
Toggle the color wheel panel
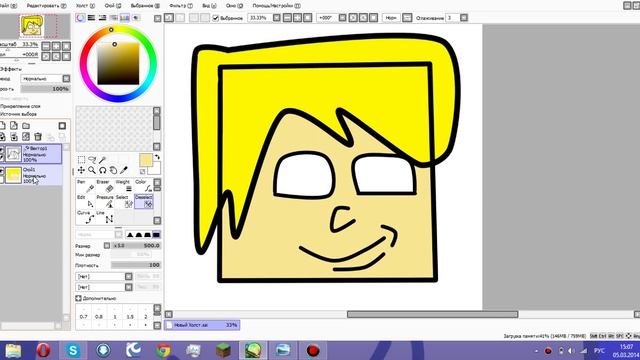80,18
